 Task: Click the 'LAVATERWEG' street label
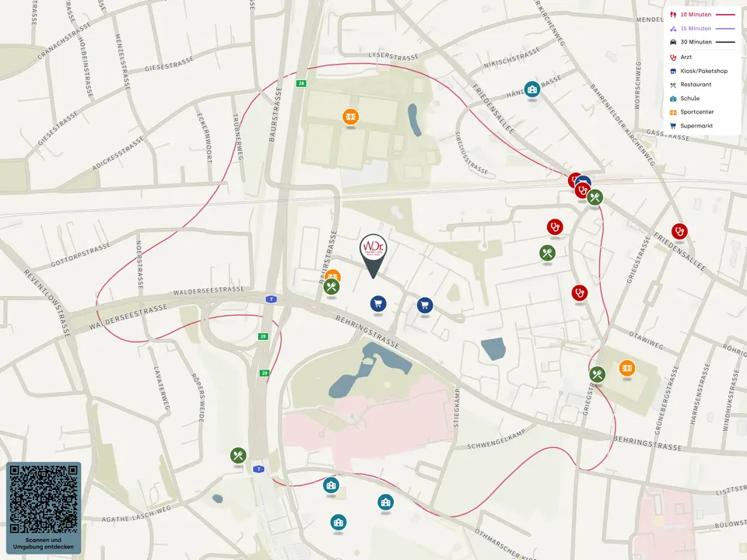[161, 388]
